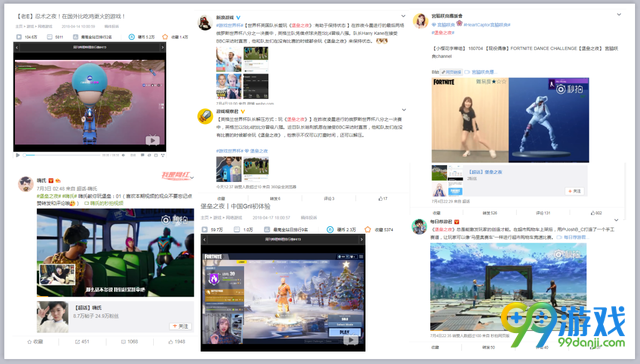Click the coin icon beside 硬币 2.3万
The width and height of the screenshot is (640, 364).
tap(330, 230)
